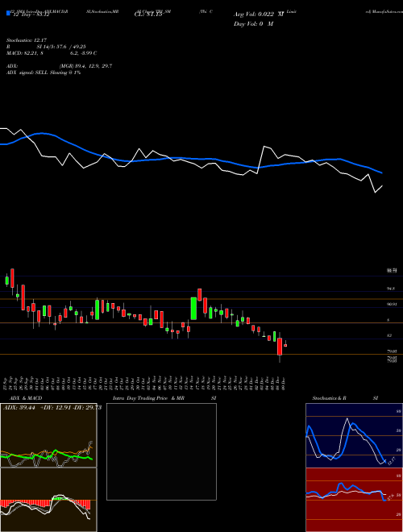
Task: Click the 'Intra Day Trading Price & MRSI' title
Action: (164, 398)
